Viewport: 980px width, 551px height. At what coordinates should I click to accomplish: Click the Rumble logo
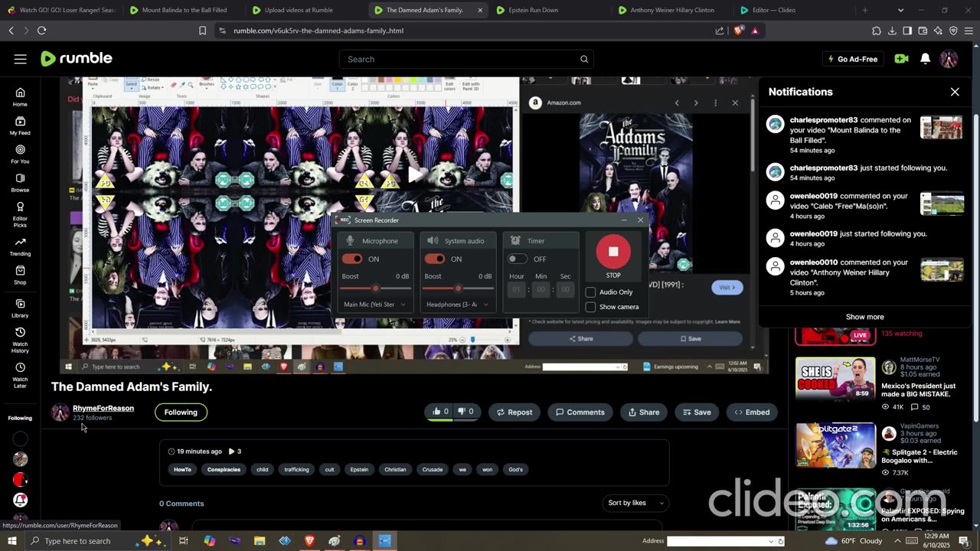(x=77, y=59)
